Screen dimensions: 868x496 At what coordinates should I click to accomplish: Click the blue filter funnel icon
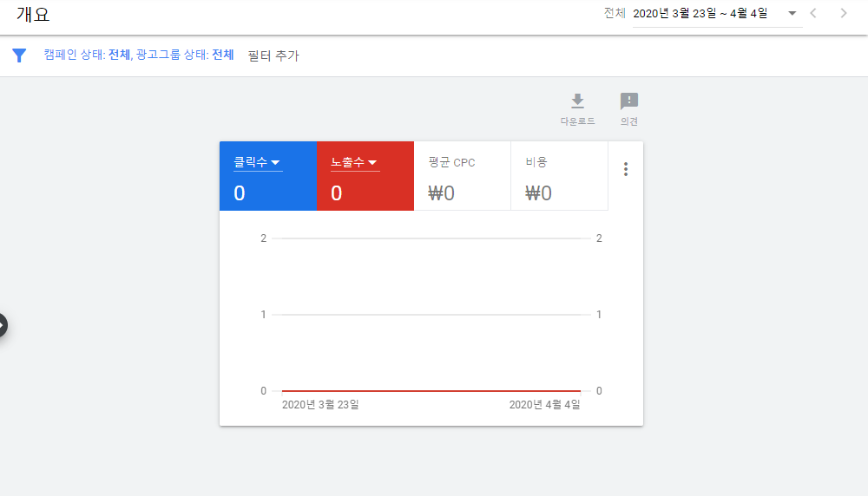pyautogui.click(x=19, y=55)
